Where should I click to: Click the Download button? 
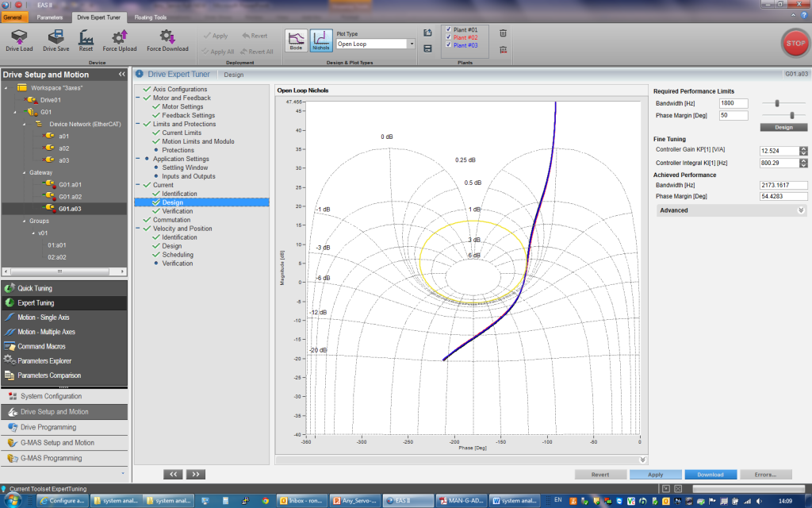coord(710,475)
